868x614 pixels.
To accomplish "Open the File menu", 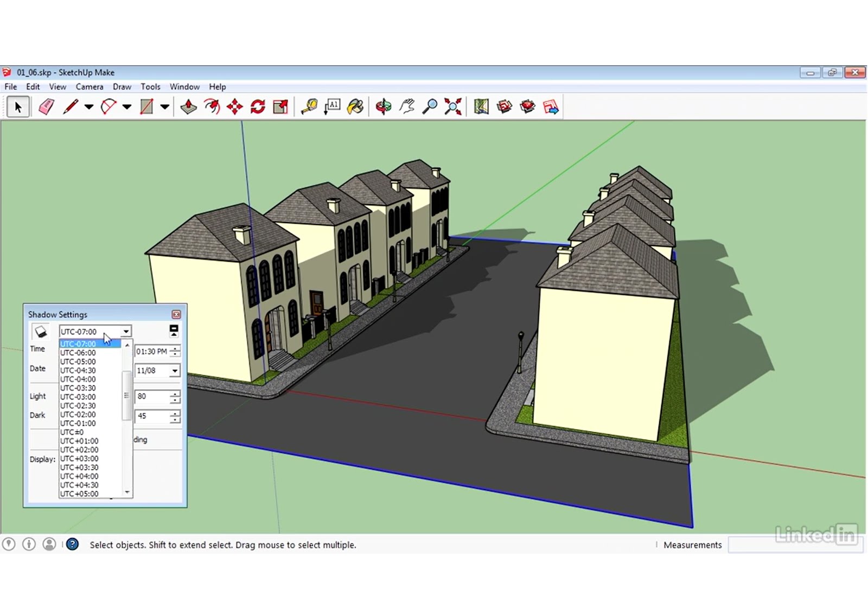I will [11, 86].
